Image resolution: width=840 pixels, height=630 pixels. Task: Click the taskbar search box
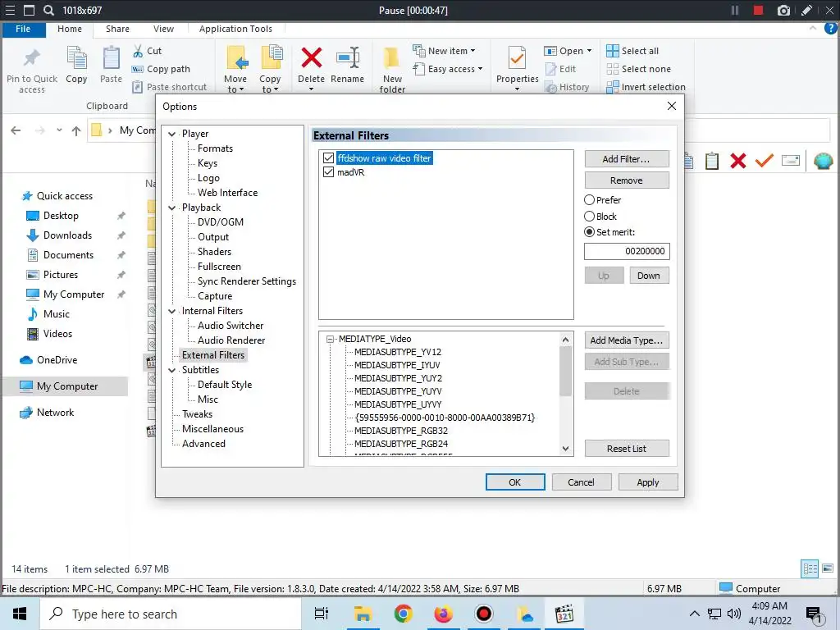click(171, 614)
